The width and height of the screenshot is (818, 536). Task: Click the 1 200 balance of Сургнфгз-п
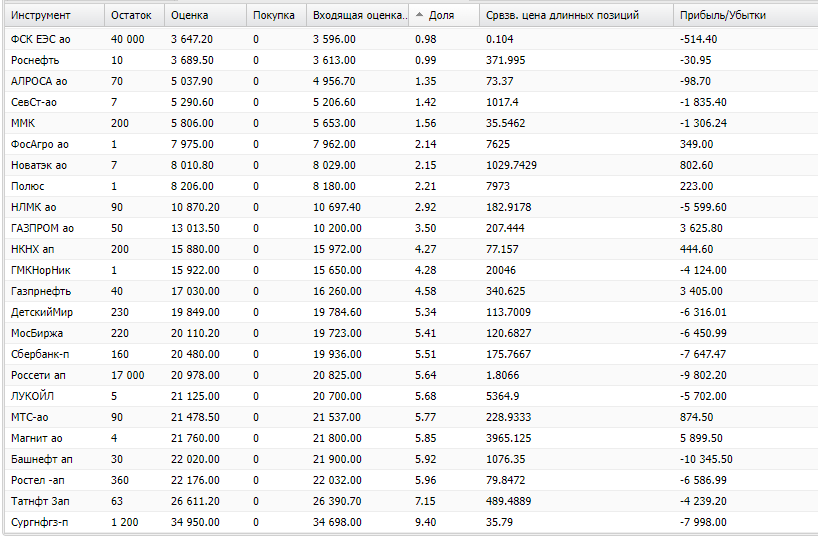(x=125, y=522)
